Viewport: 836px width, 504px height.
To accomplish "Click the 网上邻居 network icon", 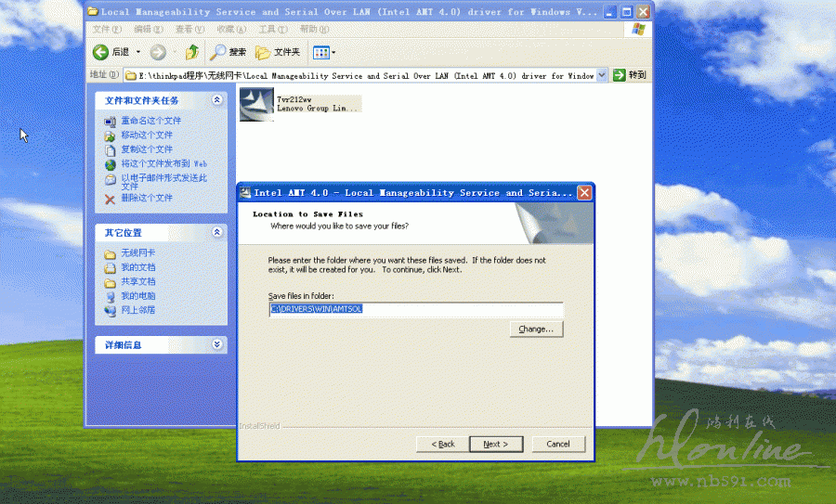I will 110,311.
